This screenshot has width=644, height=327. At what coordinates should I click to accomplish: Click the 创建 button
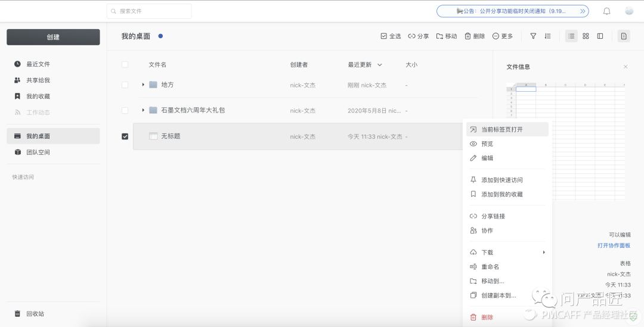click(53, 37)
